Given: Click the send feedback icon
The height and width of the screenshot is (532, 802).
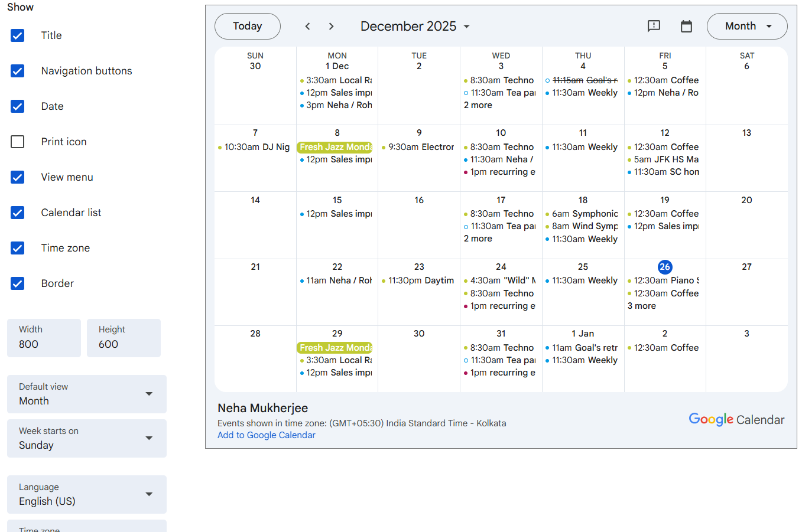Looking at the screenshot, I should coord(654,26).
